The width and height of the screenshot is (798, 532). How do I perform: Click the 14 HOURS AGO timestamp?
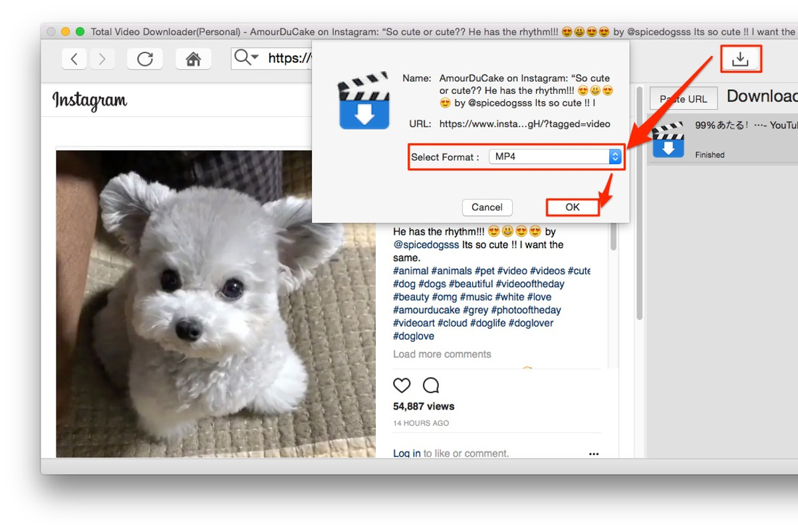point(421,423)
